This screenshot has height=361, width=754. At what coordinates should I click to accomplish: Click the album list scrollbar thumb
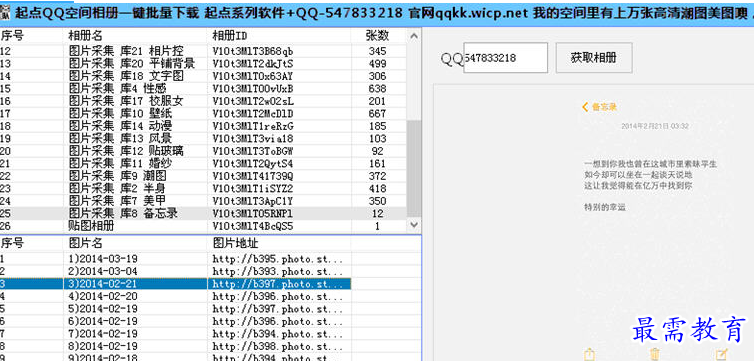pos(414,168)
